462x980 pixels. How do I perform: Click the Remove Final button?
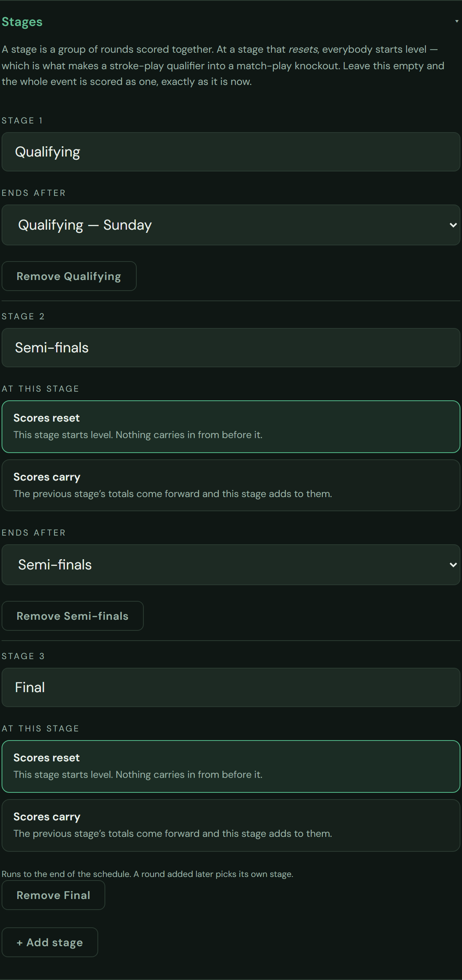pos(53,895)
